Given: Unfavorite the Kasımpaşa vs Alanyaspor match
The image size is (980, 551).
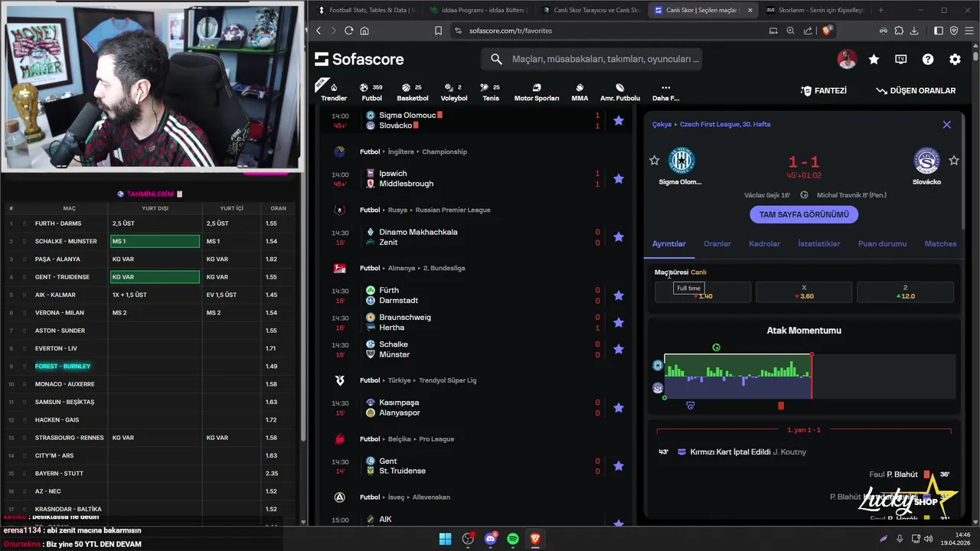Looking at the screenshot, I should tap(619, 407).
